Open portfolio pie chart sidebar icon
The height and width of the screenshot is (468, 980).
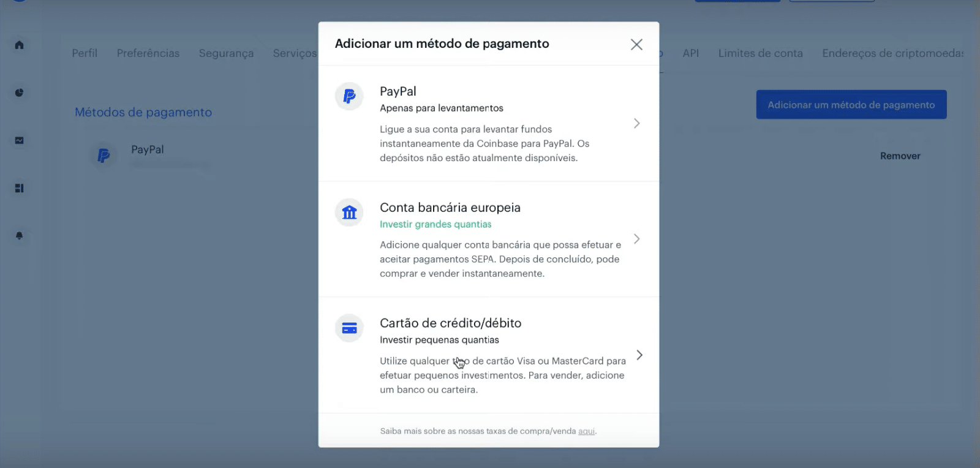click(x=20, y=92)
